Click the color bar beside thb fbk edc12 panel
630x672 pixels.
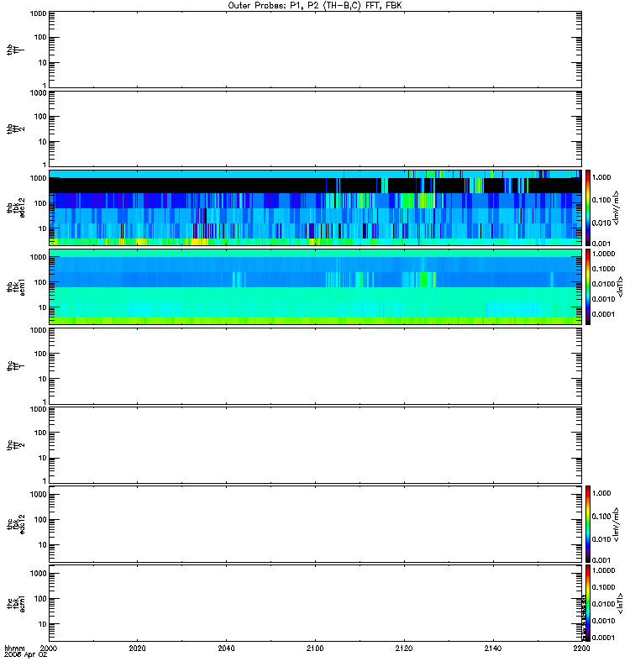[588, 207]
